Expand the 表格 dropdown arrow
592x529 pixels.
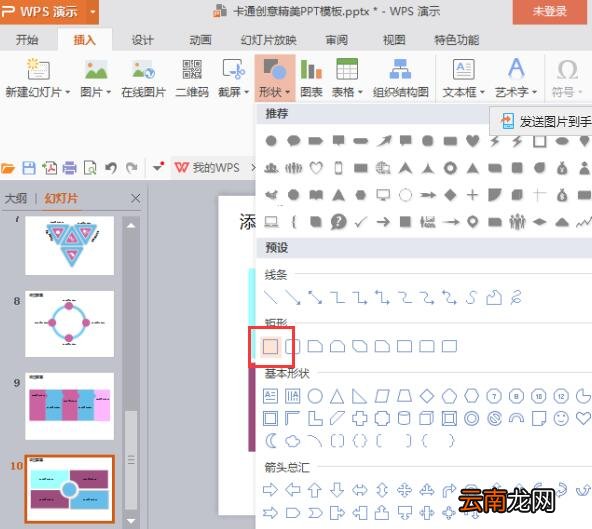(360, 92)
